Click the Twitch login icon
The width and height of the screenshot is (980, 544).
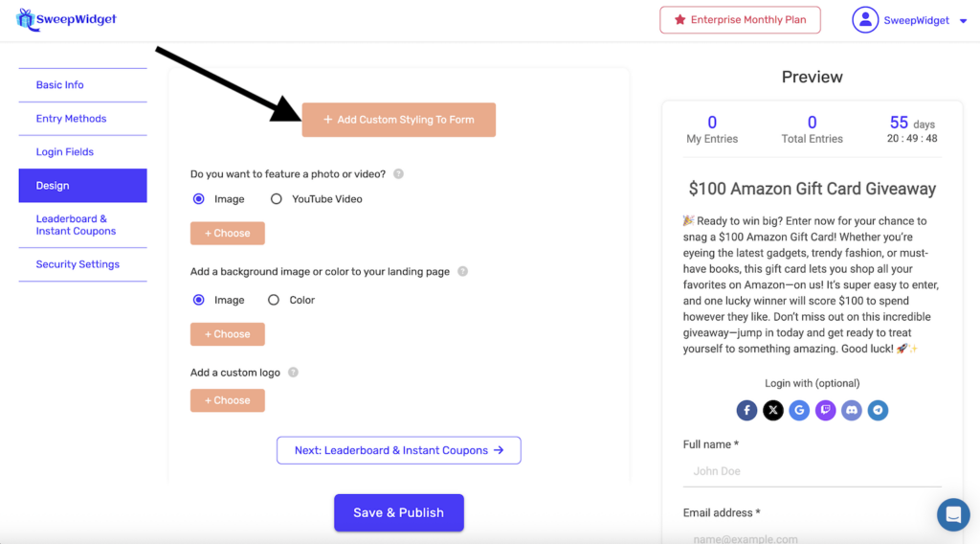click(825, 411)
